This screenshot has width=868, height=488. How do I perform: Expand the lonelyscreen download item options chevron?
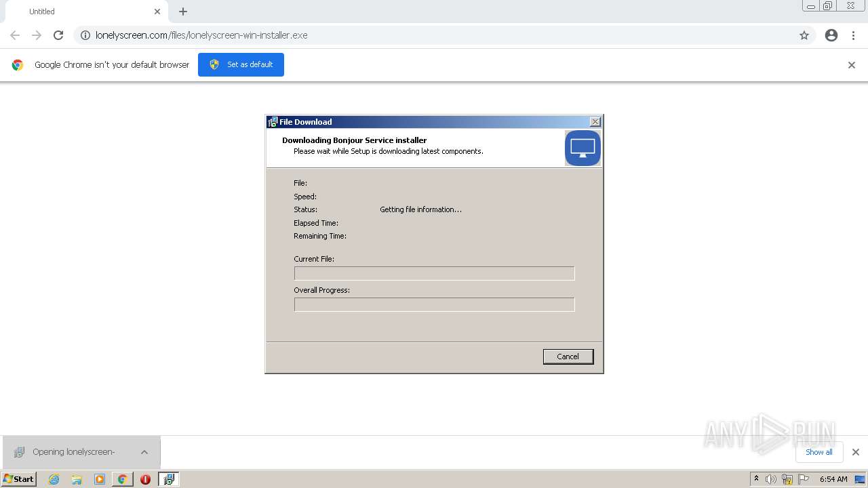(x=144, y=452)
